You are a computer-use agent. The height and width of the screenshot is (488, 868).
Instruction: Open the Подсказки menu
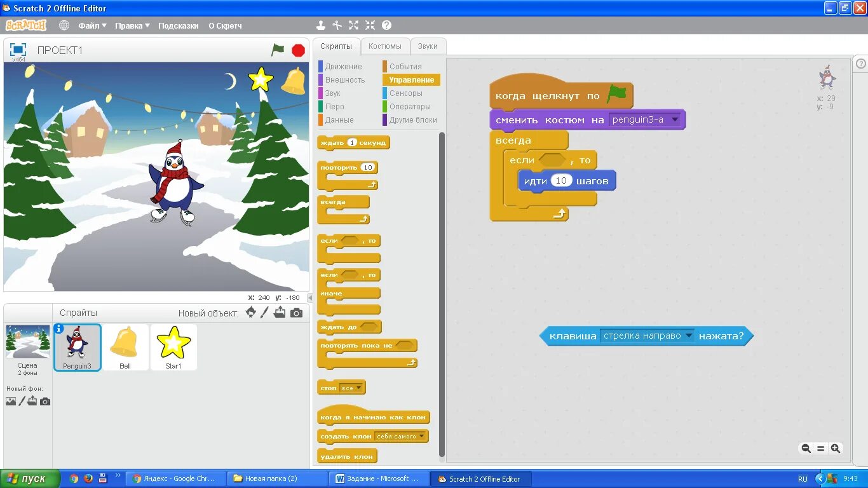coord(179,25)
